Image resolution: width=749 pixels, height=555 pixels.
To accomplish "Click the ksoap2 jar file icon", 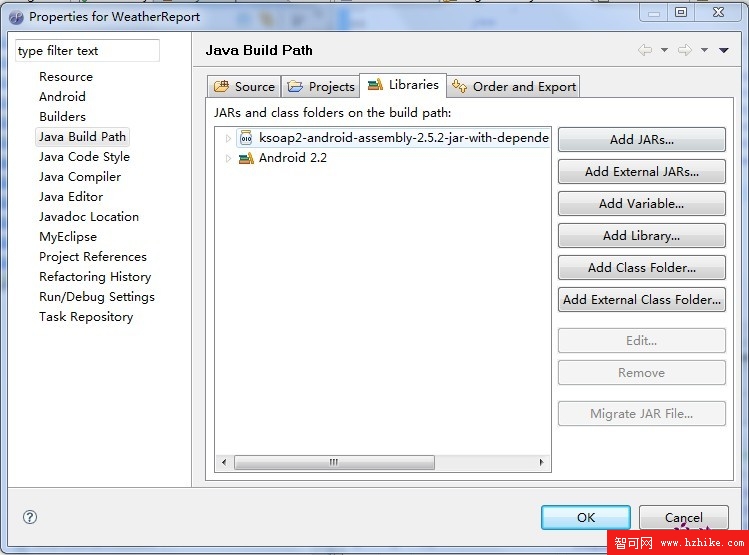I will tap(246, 139).
